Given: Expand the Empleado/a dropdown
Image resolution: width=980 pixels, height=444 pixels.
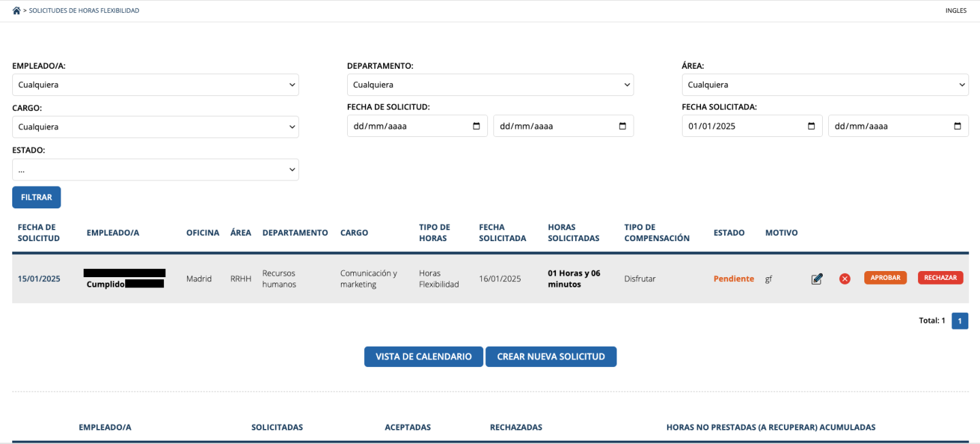Looking at the screenshot, I should [155, 85].
